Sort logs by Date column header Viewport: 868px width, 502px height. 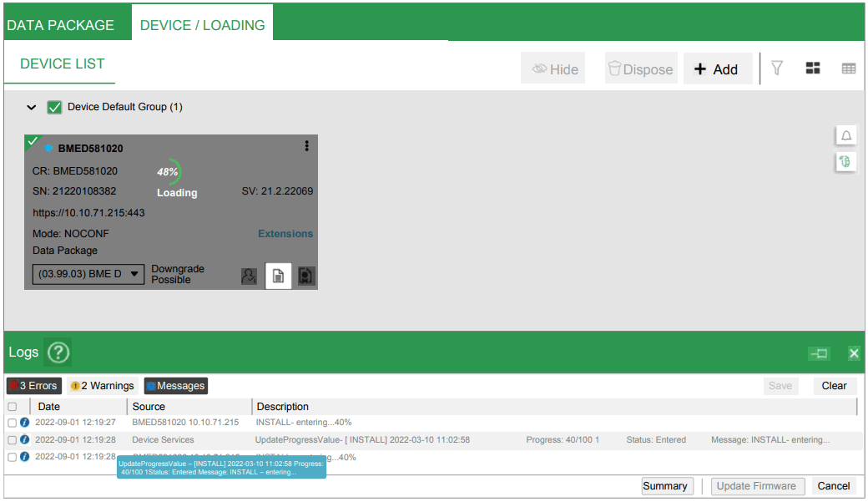pyautogui.click(x=48, y=407)
